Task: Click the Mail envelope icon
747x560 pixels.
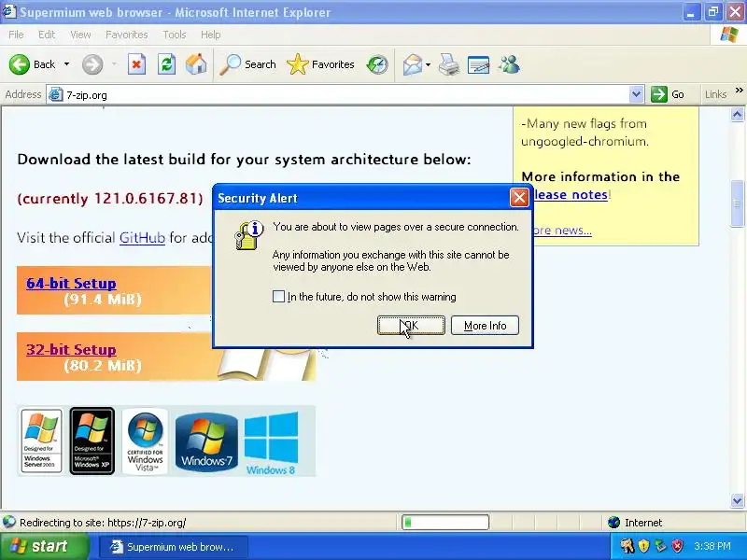Action: [413, 64]
